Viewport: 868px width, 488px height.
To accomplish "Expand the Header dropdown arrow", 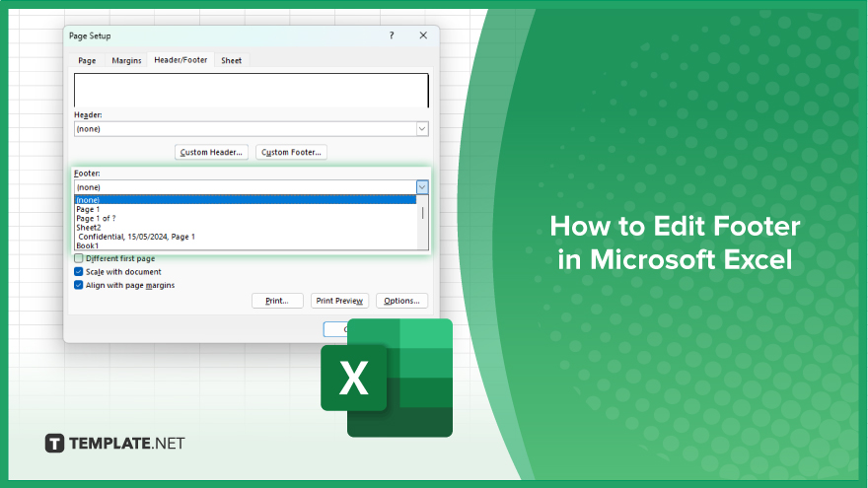I will coord(422,129).
